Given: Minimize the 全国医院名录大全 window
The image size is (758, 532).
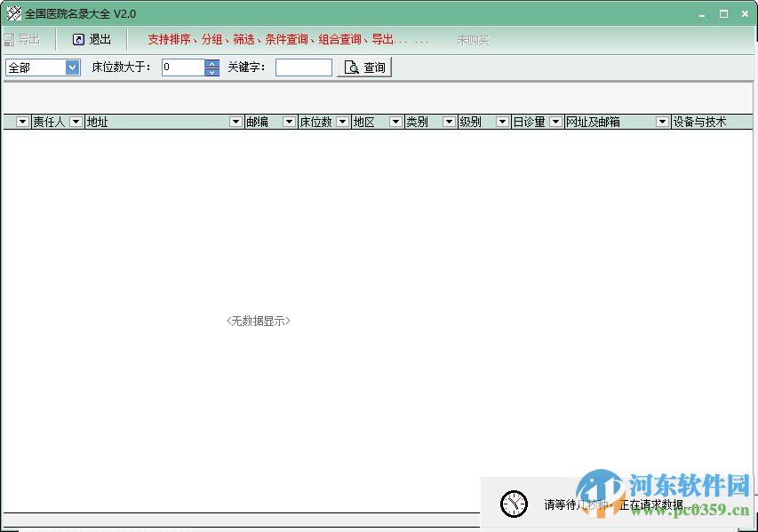Looking at the screenshot, I should click(702, 14).
